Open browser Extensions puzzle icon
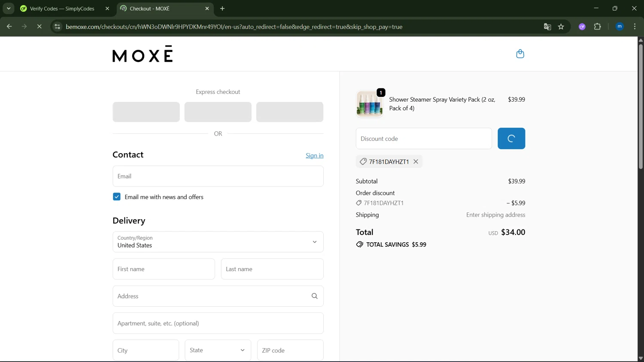The height and width of the screenshot is (362, 644). point(597,27)
